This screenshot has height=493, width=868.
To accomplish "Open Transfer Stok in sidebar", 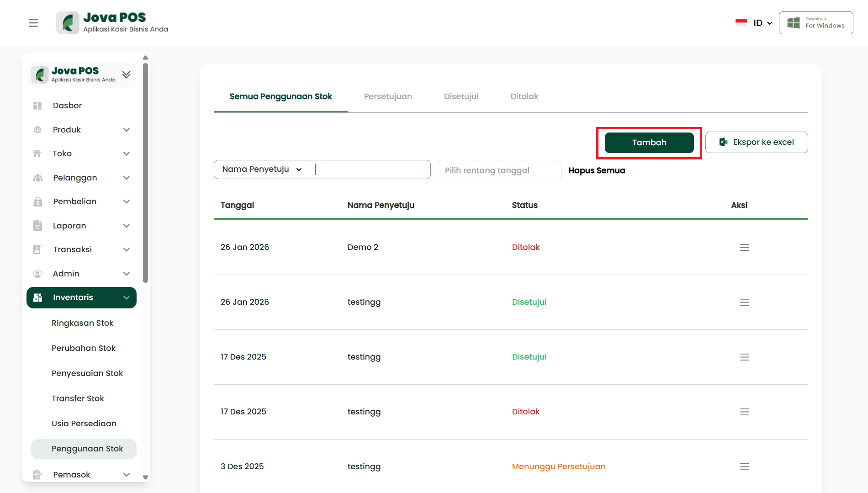I will (x=78, y=398).
